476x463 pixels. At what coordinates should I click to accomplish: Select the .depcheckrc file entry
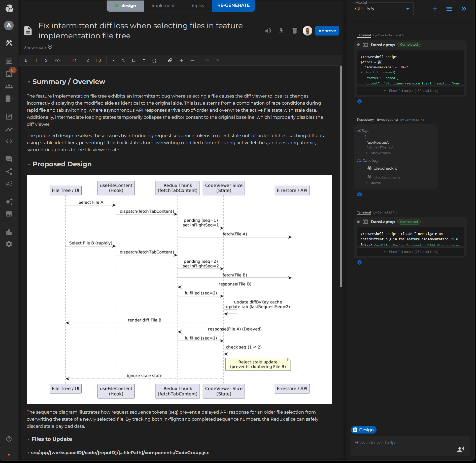(385, 168)
